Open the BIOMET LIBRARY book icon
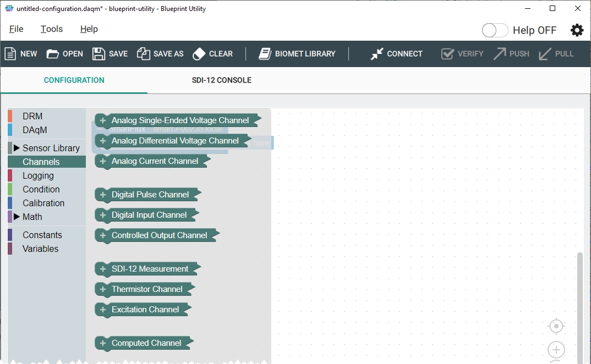The height and width of the screenshot is (364, 591). point(265,54)
